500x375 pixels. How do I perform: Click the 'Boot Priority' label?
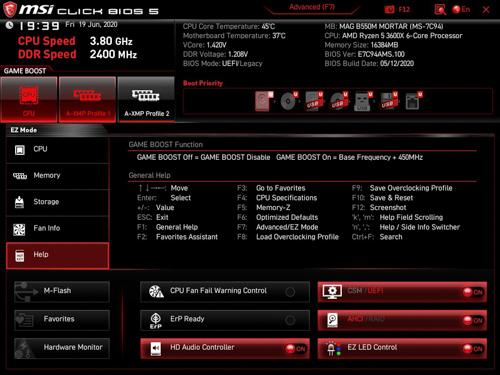coord(203,83)
